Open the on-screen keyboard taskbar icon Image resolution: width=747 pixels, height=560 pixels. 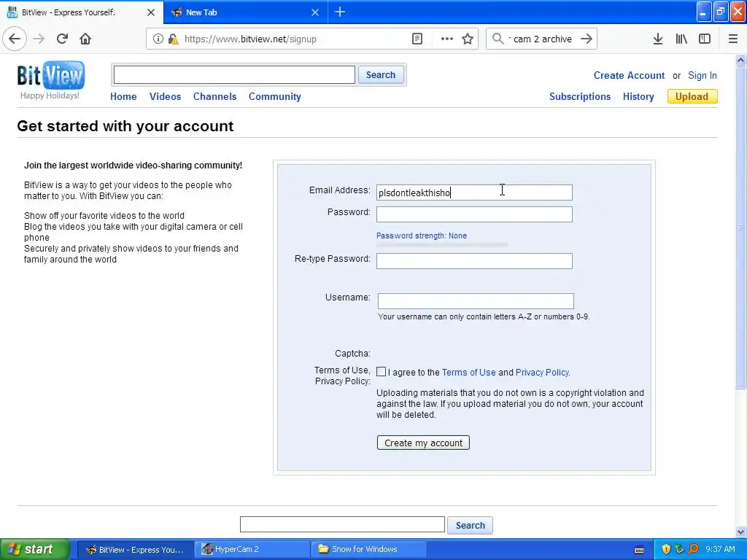(639, 550)
